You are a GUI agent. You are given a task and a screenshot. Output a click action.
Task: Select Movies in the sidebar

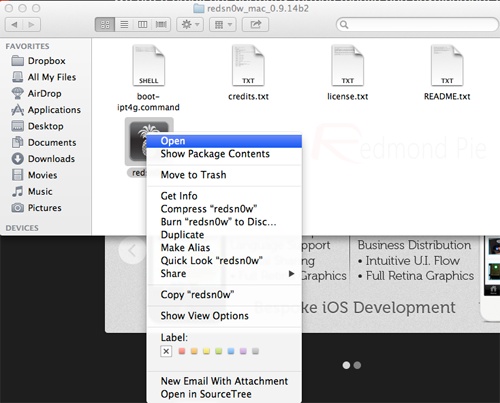coord(34,175)
